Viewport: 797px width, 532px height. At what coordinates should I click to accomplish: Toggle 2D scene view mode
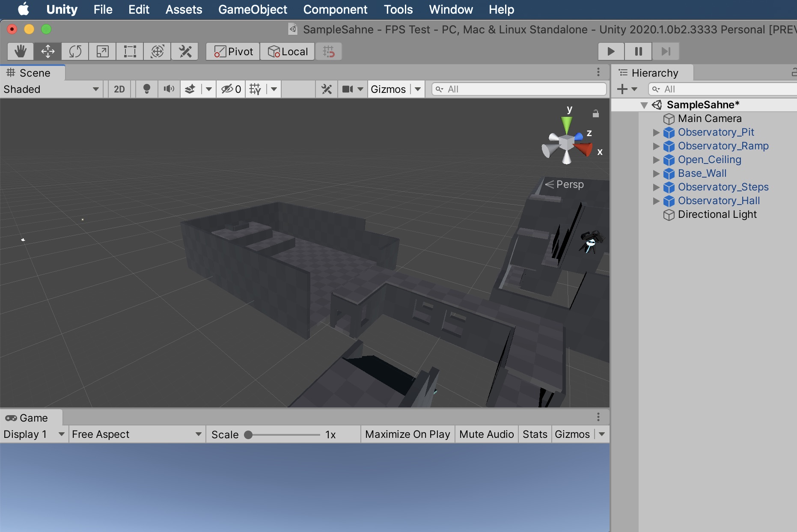[119, 89]
